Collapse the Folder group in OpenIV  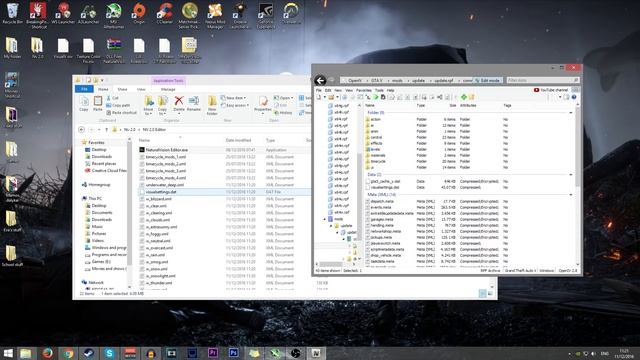pyautogui.click(x=571, y=113)
